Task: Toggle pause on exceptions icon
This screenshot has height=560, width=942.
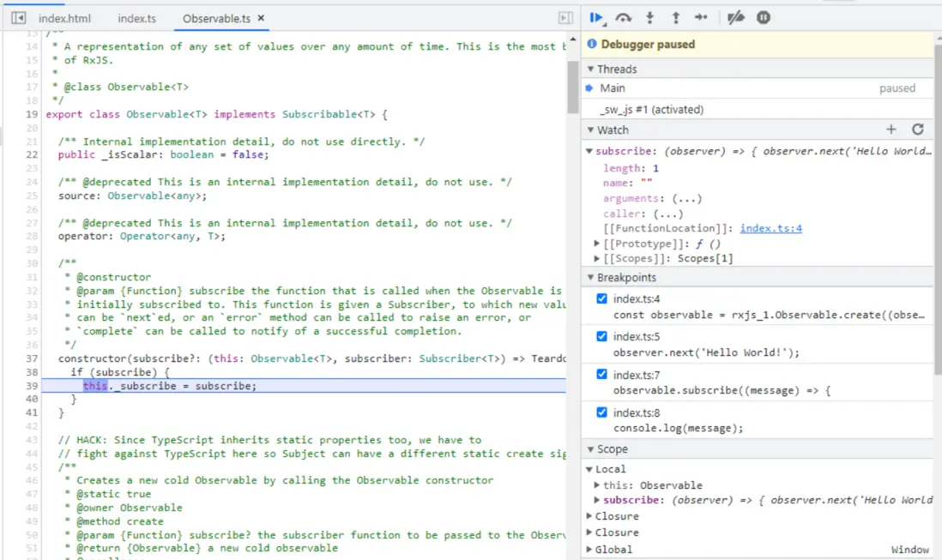Action: pyautogui.click(x=763, y=17)
